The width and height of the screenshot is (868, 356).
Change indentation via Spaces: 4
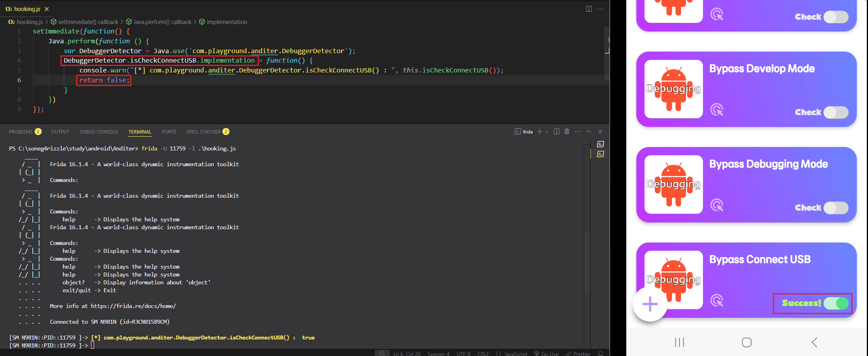tap(439, 354)
